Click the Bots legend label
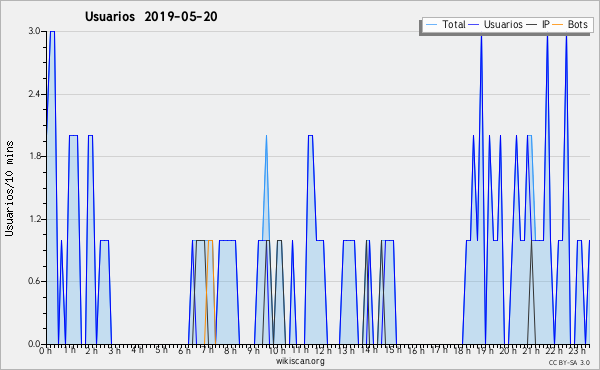 [577, 24]
